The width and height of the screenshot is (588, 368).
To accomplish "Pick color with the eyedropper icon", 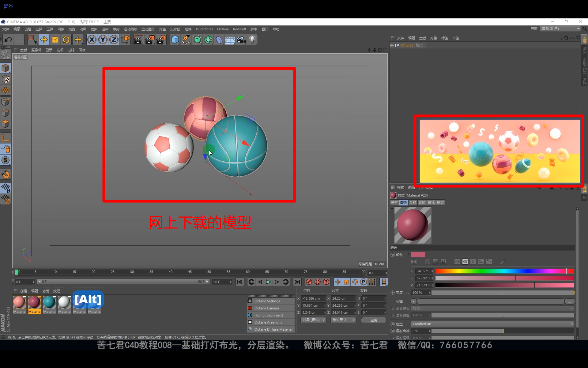I will tap(502, 262).
